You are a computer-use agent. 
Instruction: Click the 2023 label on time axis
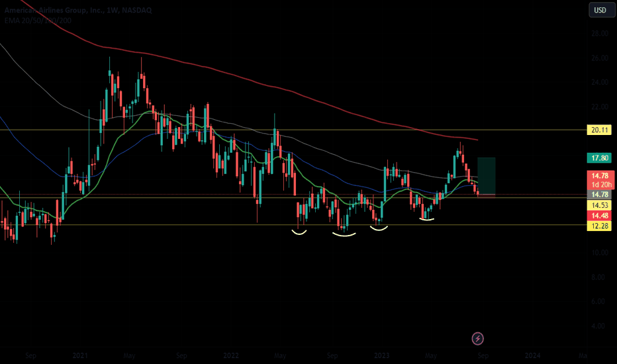(382, 356)
